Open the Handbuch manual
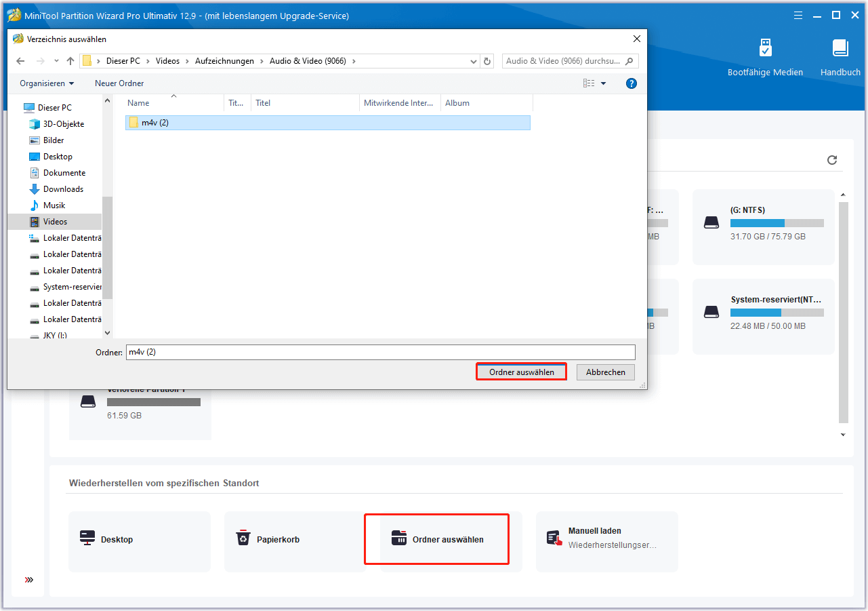This screenshot has width=868, height=611. tap(840, 58)
